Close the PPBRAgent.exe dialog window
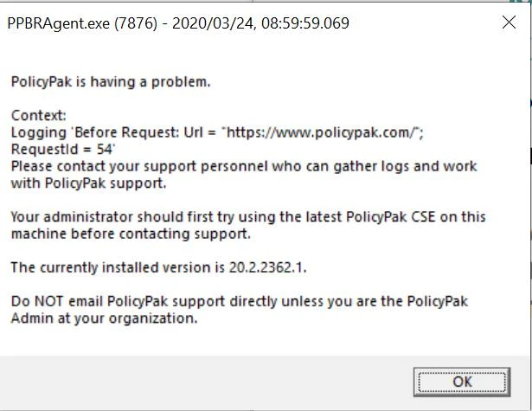532x411 pixels. [510, 23]
